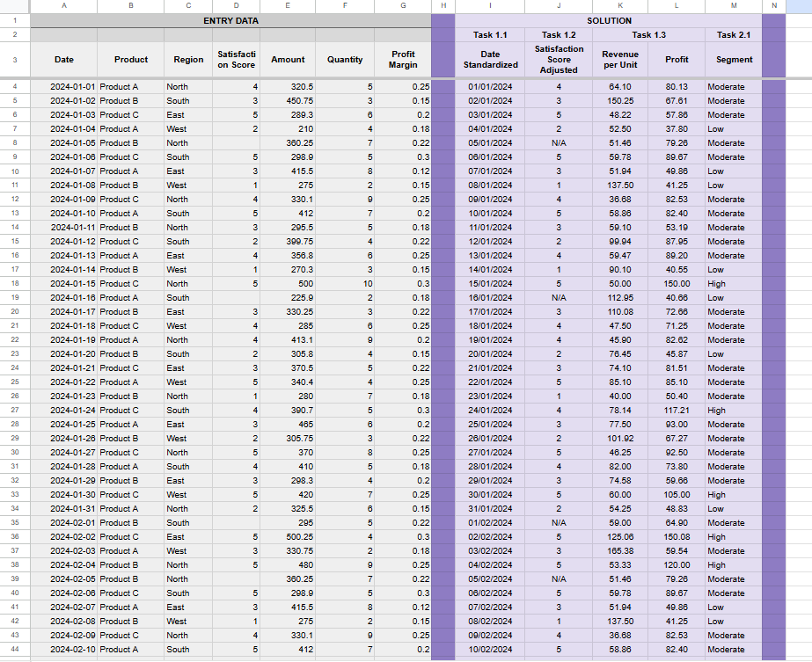This screenshot has height=662, width=812.
Task: Click the Segment header cell
Action: point(734,60)
